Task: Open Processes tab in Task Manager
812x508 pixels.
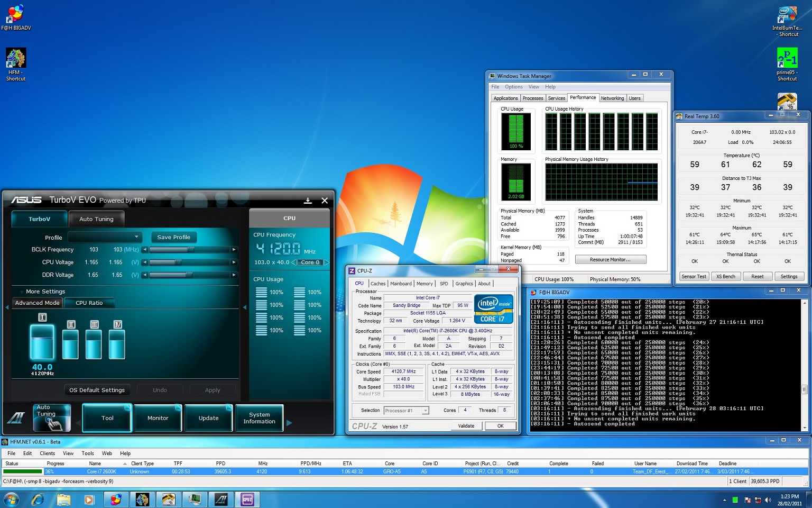Action: [x=533, y=98]
